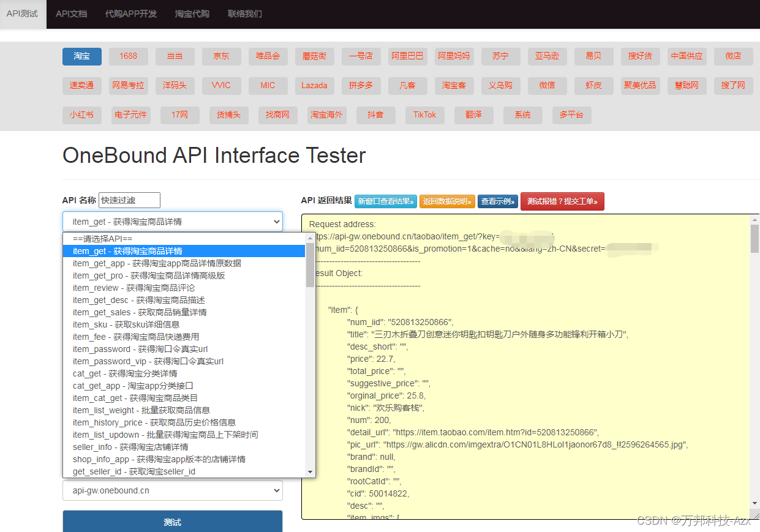Viewport: 760px width, 532px height.
Task: Select item_get_pro option in list
Action: click(184, 275)
